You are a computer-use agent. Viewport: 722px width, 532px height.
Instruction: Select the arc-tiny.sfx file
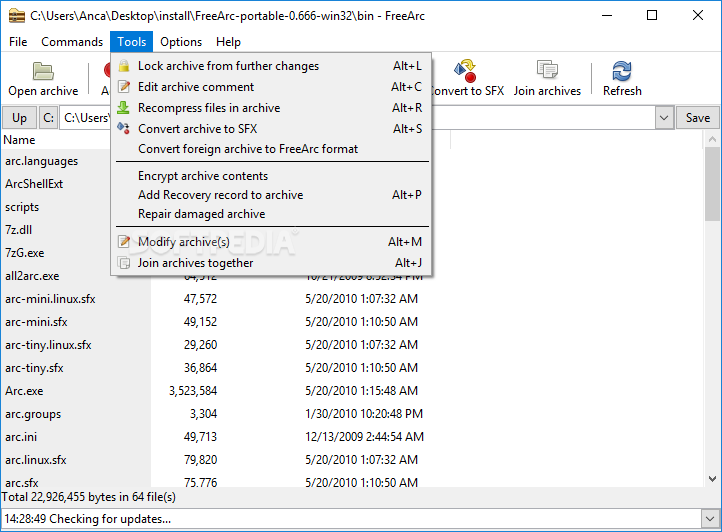tap(35, 368)
